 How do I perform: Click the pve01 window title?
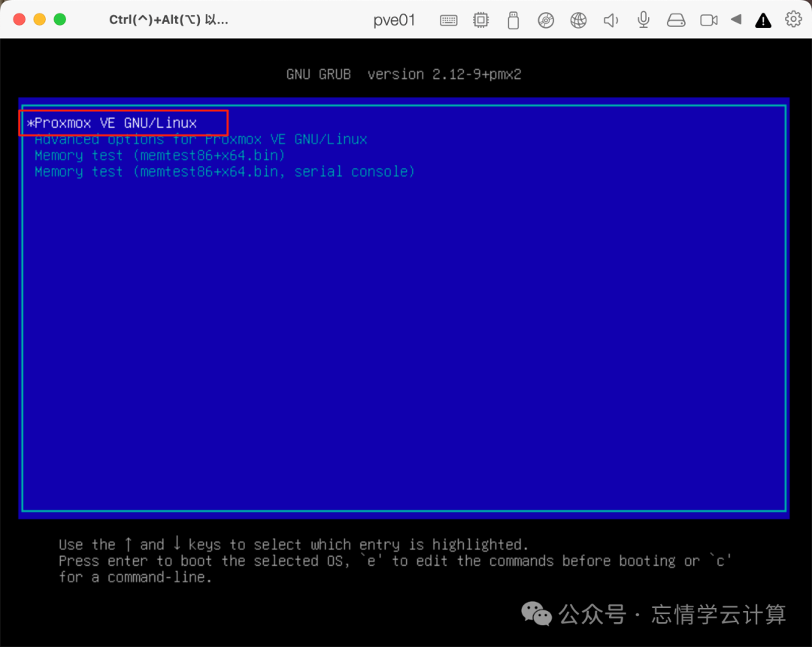point(394,20)
